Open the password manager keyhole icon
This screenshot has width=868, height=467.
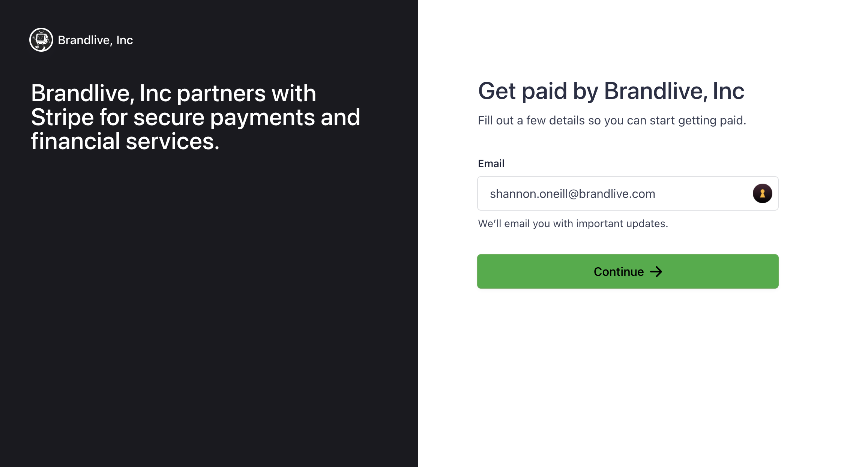[x=762, y=193]
